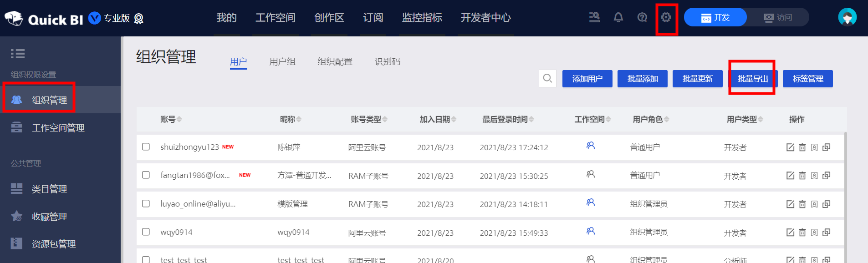Screen dimensions: 868x263
Task: Open the user avatar menu
Action: 847,18
